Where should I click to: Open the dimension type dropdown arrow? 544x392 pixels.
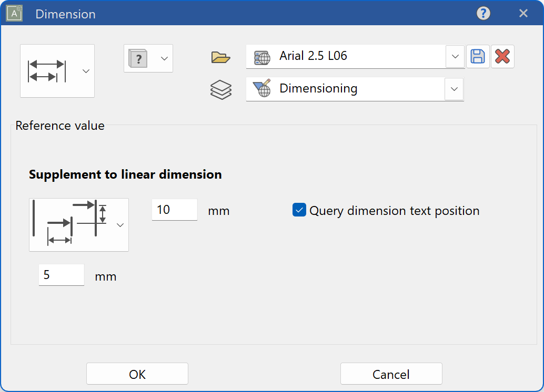(86, 71)
